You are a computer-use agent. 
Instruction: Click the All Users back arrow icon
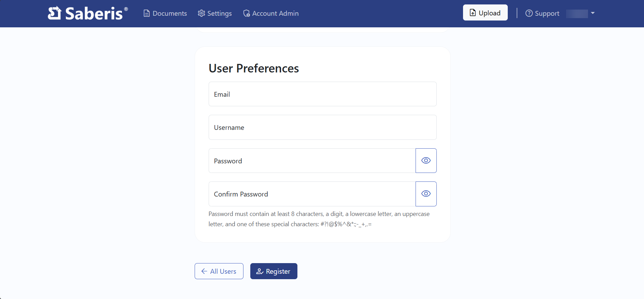[204, 271]
